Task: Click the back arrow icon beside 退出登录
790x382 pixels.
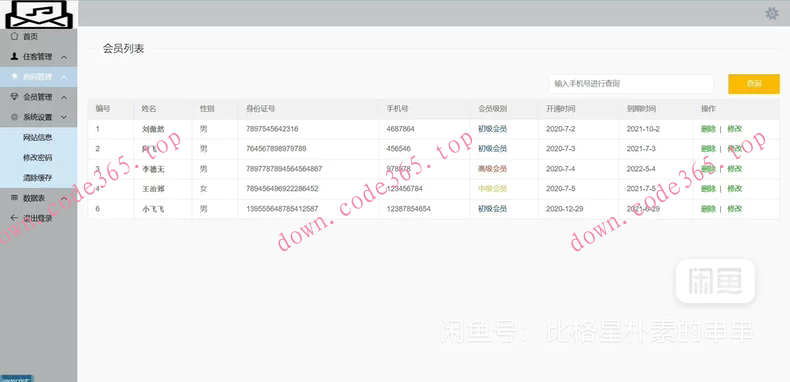Action: 14,218
